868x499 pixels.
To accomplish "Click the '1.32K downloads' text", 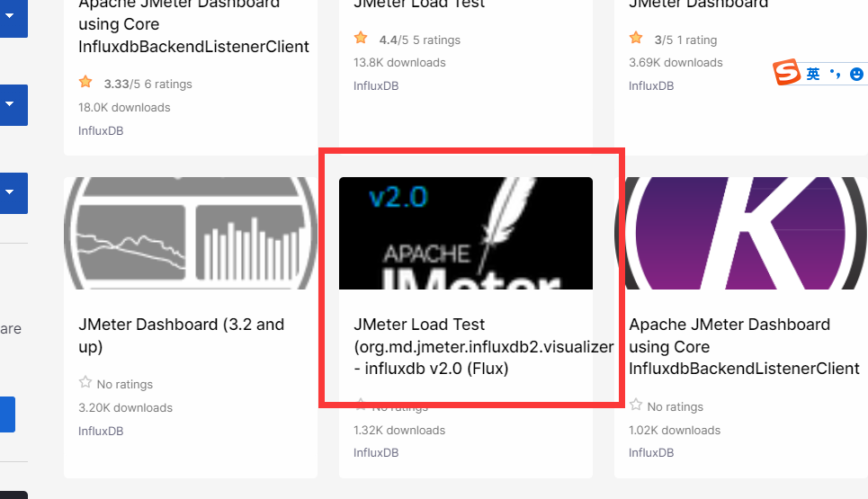I will click(399, 431).
